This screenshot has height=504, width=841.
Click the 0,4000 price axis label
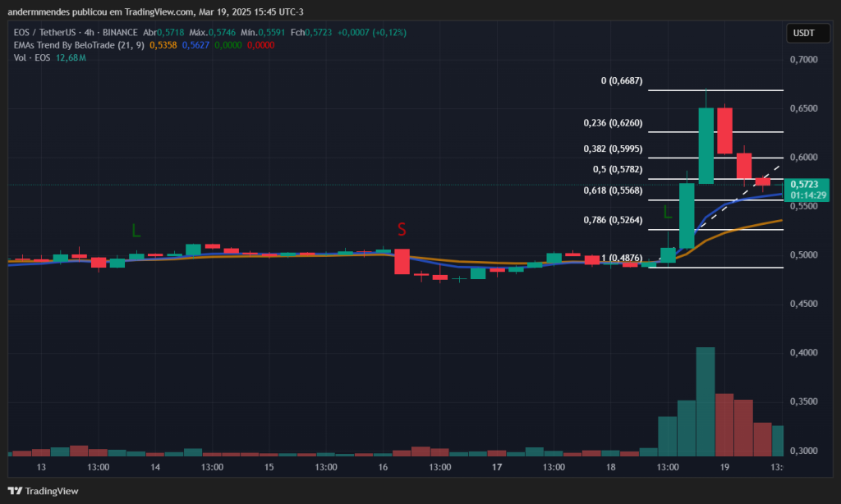(803, 352)
